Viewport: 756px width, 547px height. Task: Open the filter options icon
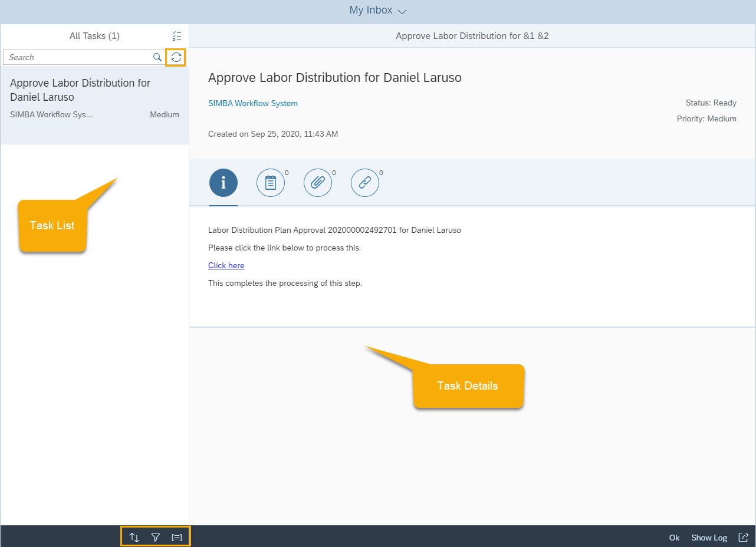pos(155,537)
